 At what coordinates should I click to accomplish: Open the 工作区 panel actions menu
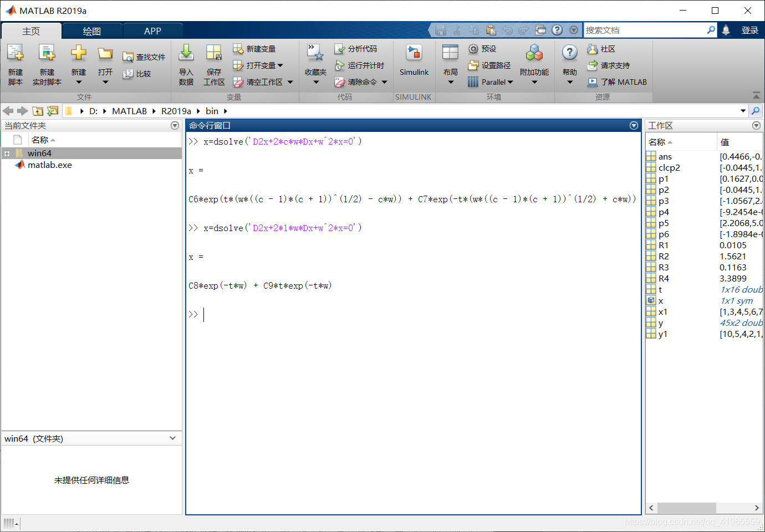click(x=756, y=126)
